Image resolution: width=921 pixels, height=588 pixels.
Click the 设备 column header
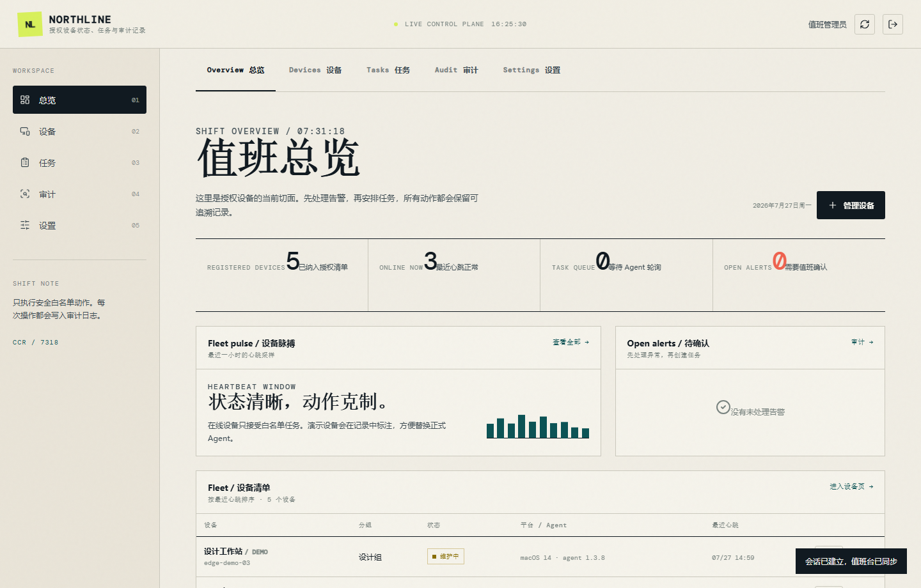[x=210, y=525]
